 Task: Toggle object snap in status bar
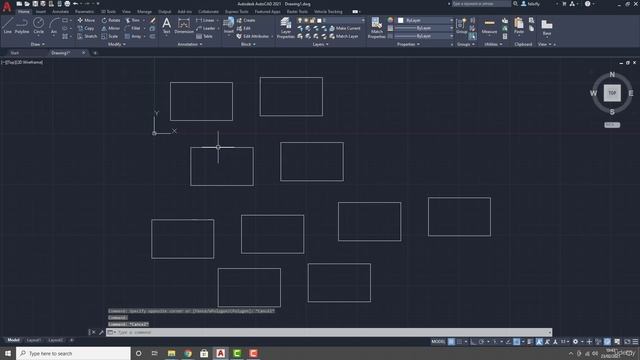coord(517,342)
